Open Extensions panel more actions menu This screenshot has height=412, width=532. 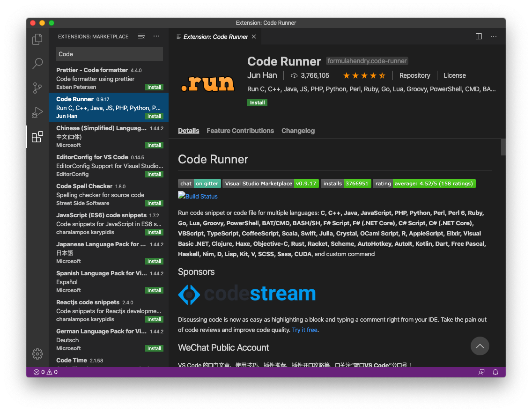tap(156, 36)
